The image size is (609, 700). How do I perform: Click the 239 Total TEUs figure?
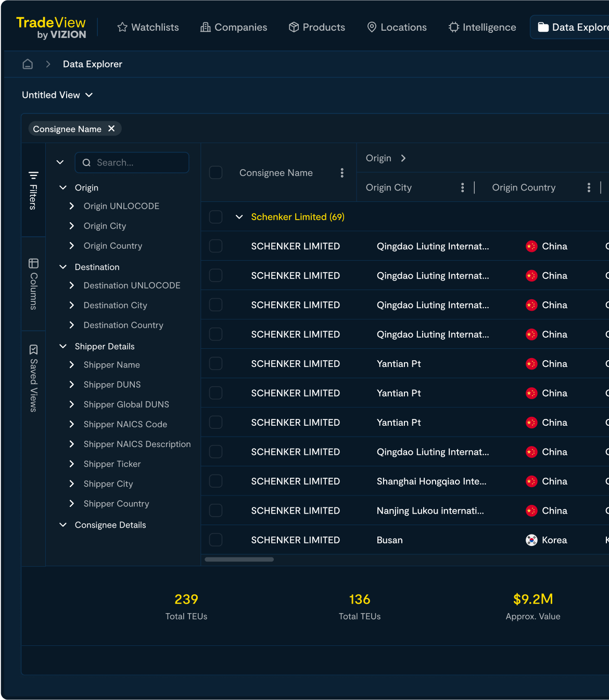[x=186, y=599]
